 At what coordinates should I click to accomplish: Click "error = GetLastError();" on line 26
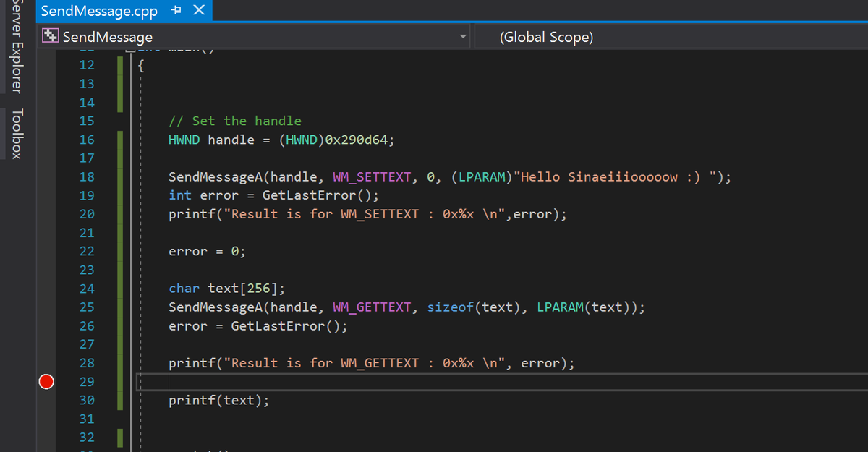[258, 326]
